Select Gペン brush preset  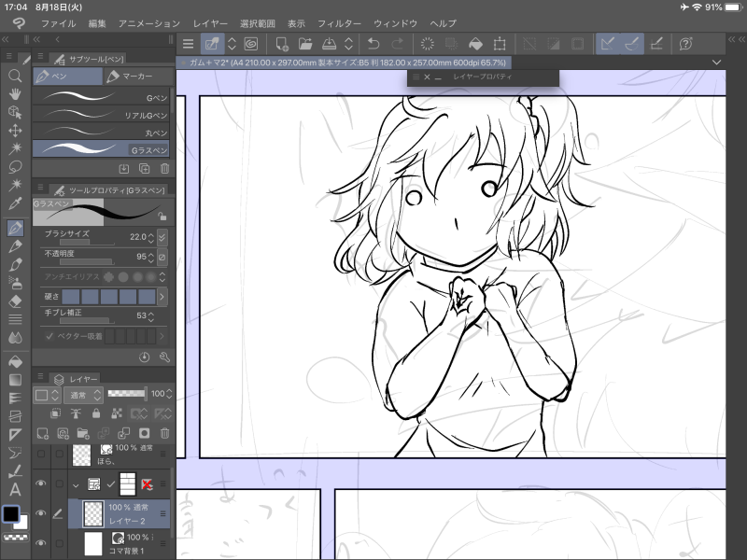point(101,97)
